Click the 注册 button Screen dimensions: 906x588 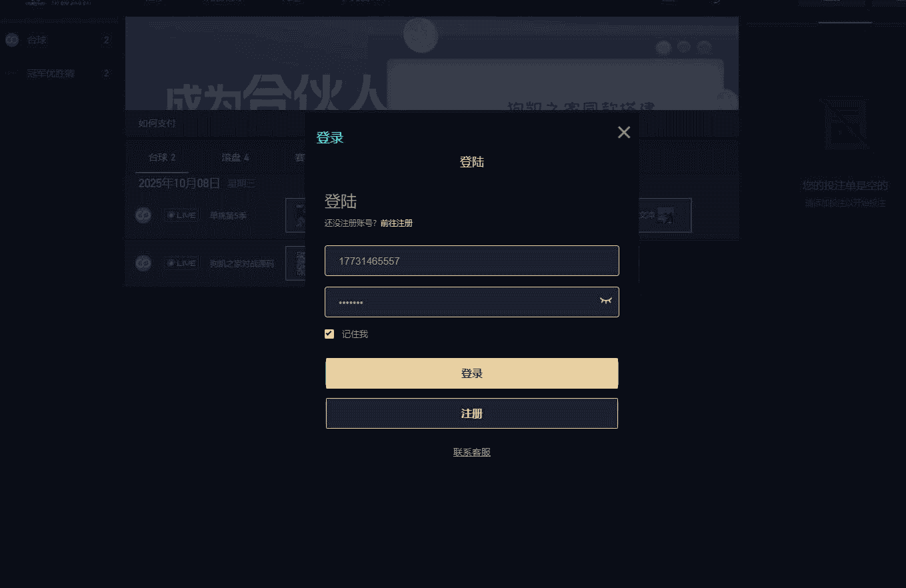click(x=472, y=413)
